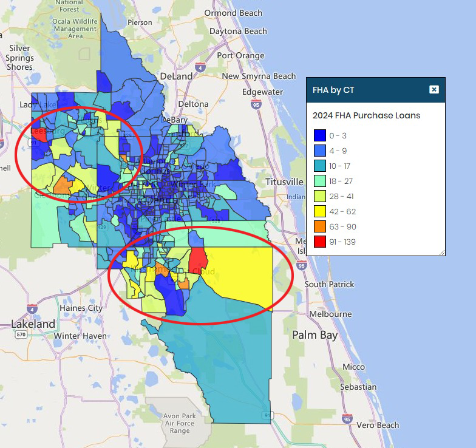Click the Daytona Beach map label
Image resolution: width=476 pixels, height=448 pixels.
[238, 32]
